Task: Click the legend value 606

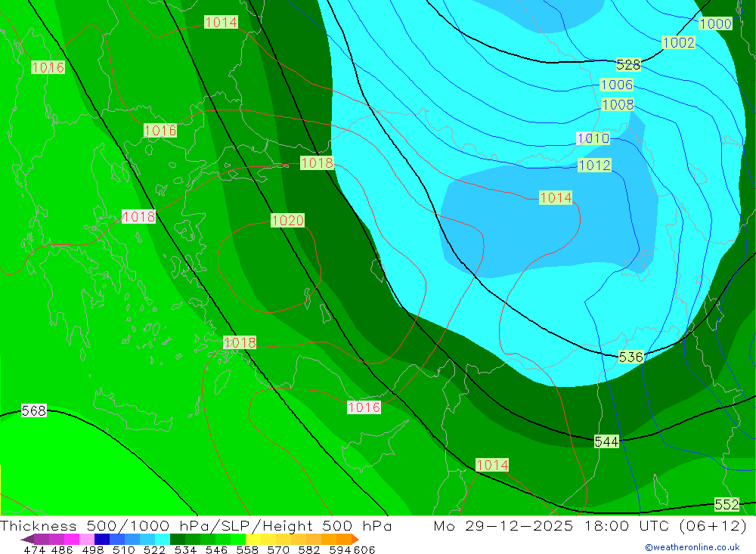Action: tap(364, 550)
